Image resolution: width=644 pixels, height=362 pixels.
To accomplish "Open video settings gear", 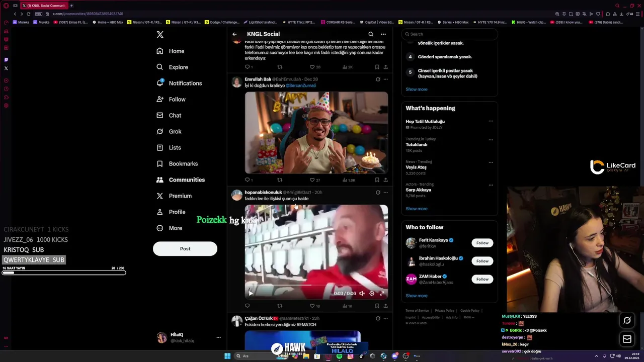I will [x=372, y=293].
